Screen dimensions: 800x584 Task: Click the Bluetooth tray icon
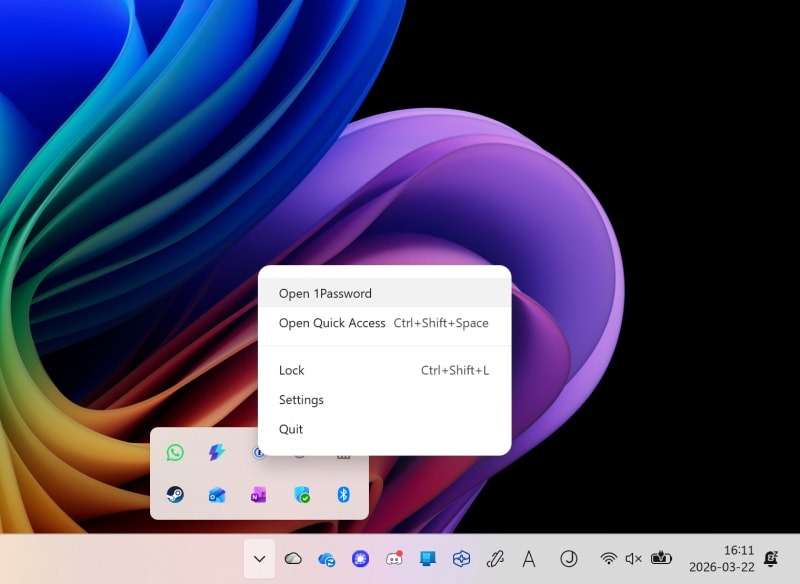(x=343, y=495)
